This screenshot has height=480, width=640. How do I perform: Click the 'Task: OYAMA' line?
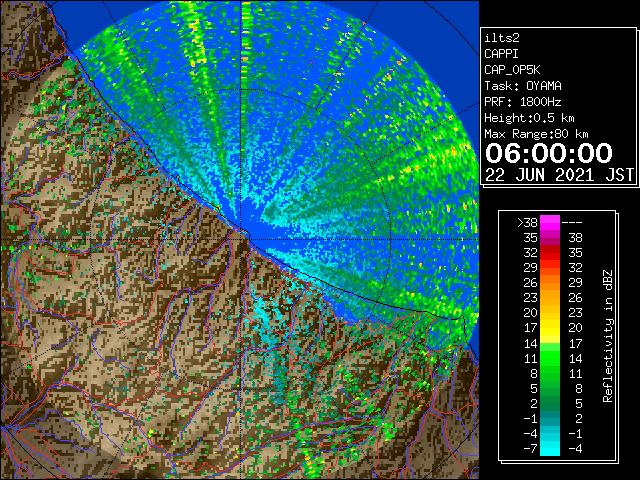click(x=523, y=86)
